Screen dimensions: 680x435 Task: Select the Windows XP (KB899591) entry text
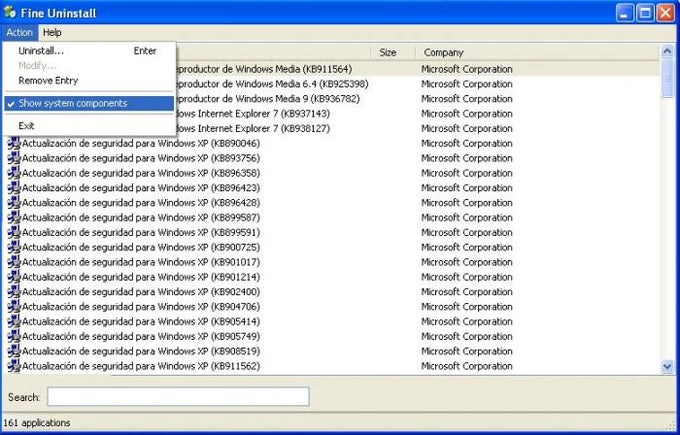pos(141,232)
